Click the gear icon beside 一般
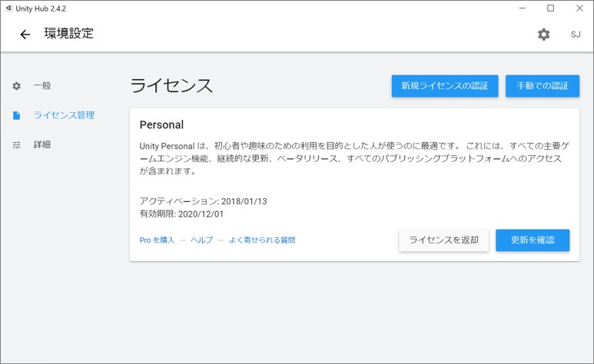This screenshot has width=594, height=364. (x=17, y=86)
